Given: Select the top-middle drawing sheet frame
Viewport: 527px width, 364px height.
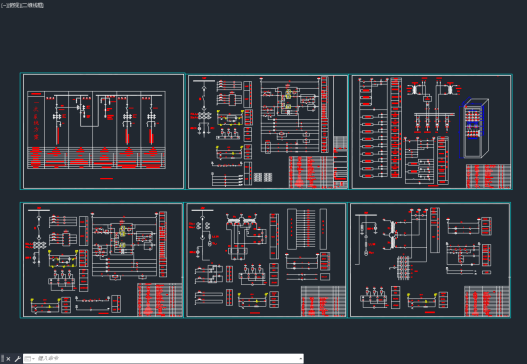Looking at the screenshot, I should pos(268,131).
